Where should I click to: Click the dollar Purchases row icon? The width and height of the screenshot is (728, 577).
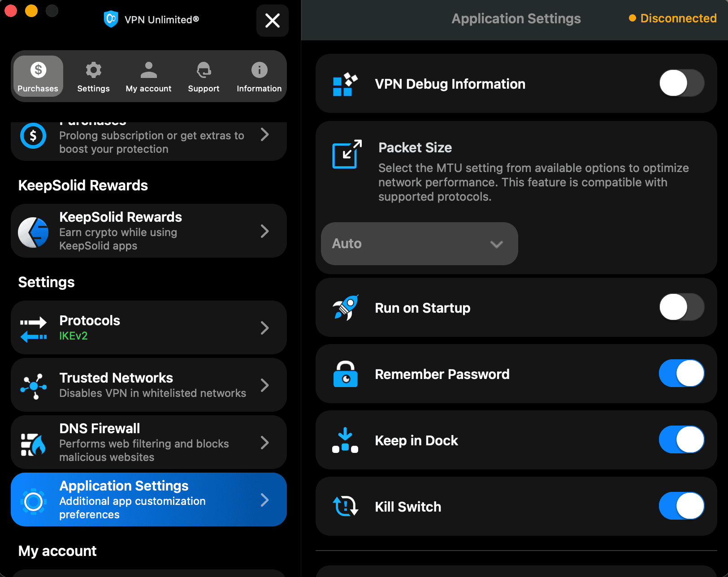(x=33, y=135)
